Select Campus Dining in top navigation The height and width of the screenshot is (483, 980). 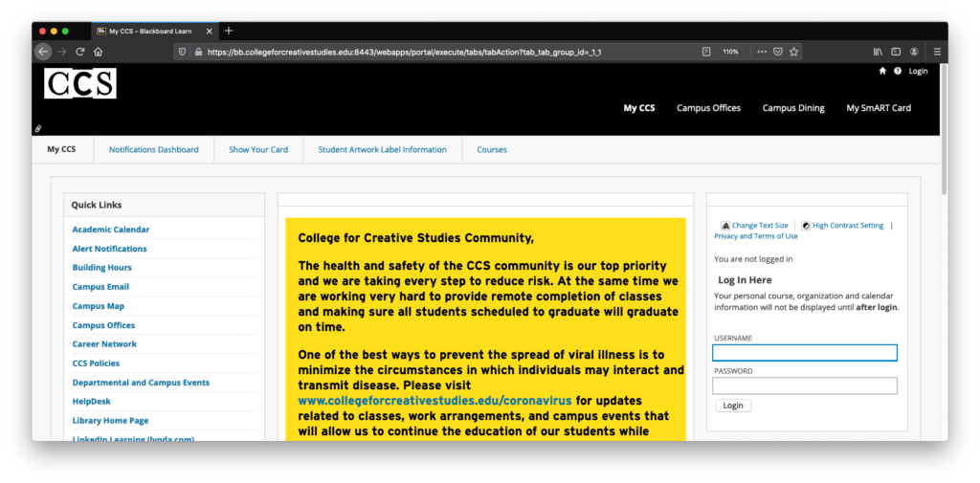(793, 108)
